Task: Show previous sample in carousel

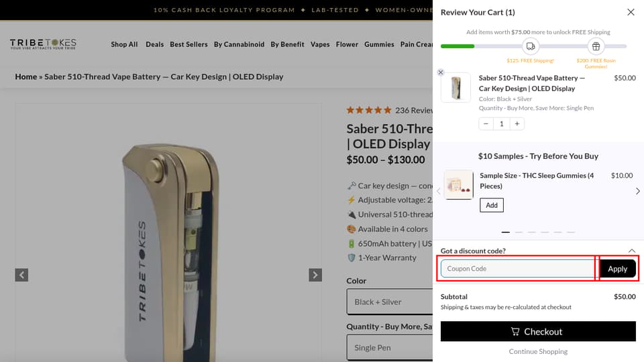Action: (438, 191)
